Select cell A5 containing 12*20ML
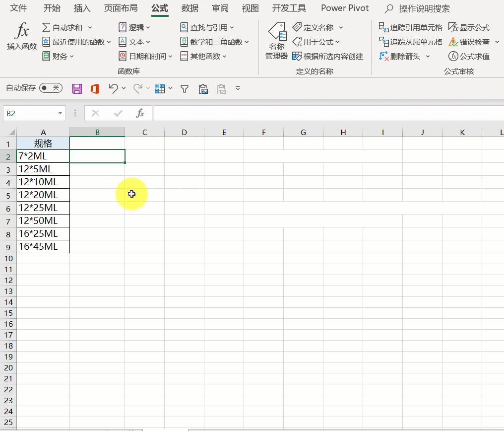 [43, 195]
